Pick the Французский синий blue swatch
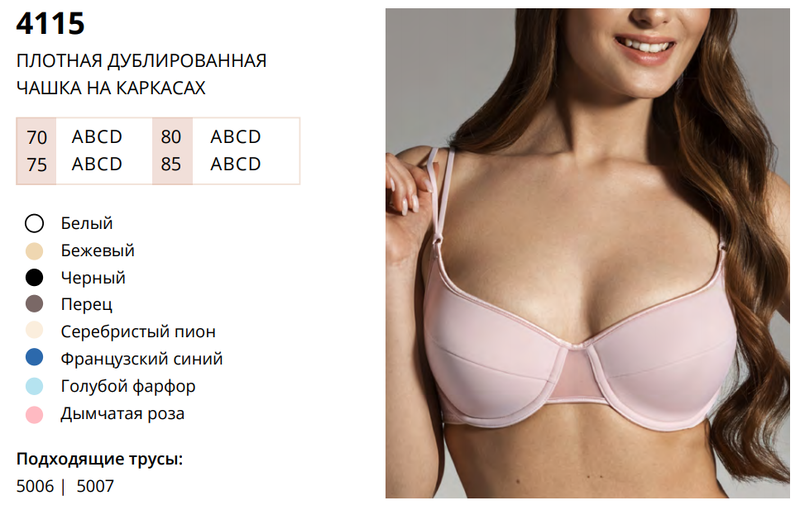Image resolution: width=800 pixels, height=510 pixels. [34, 358]
